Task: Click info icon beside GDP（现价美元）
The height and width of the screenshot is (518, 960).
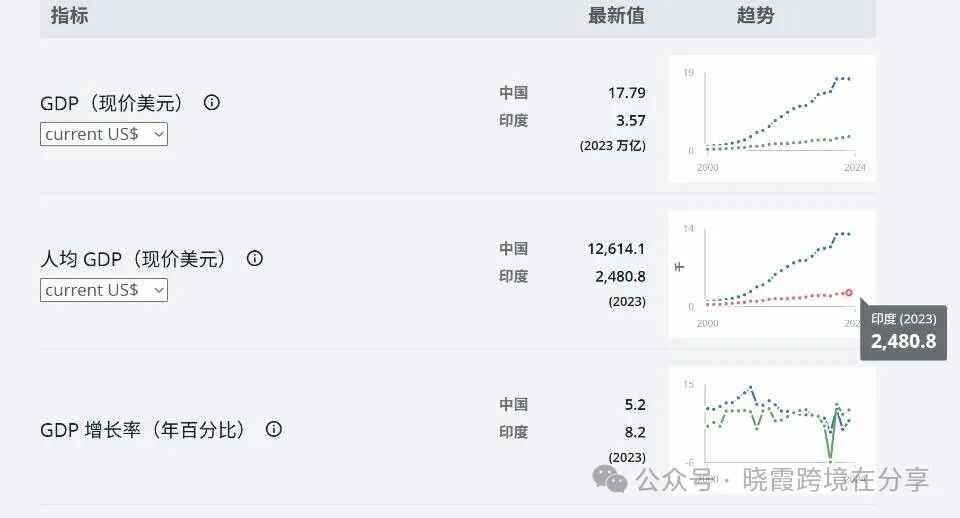Action: point(212,102)
